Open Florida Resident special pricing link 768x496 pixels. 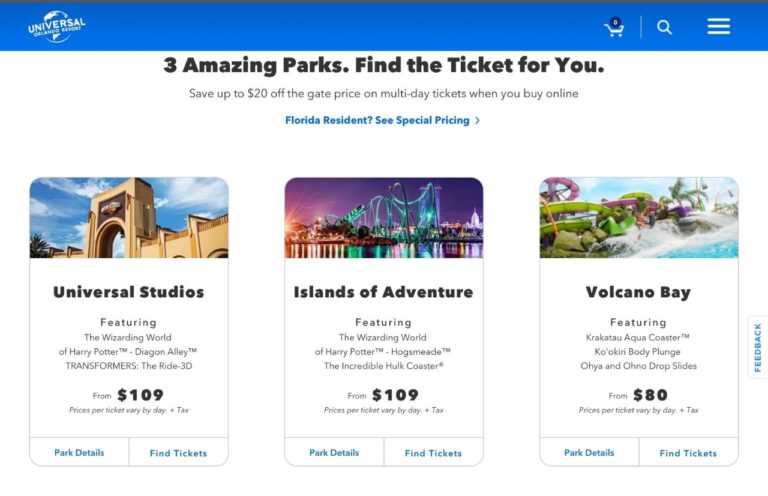coord(377,120)
